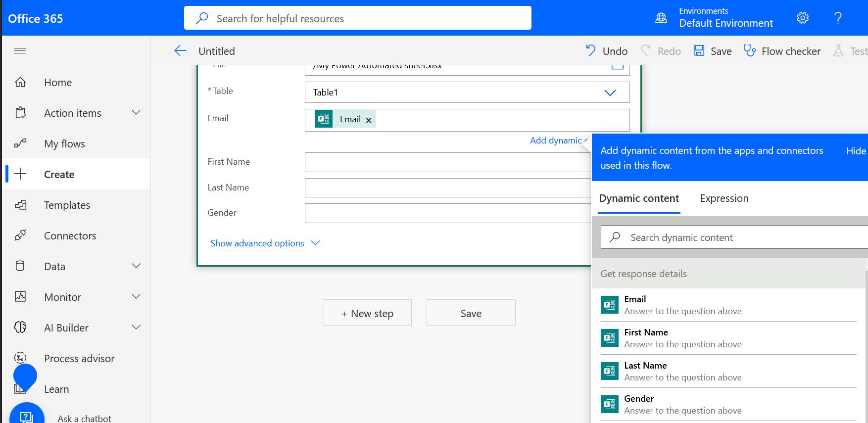Remove the Email token with the x

coord(369,120)
